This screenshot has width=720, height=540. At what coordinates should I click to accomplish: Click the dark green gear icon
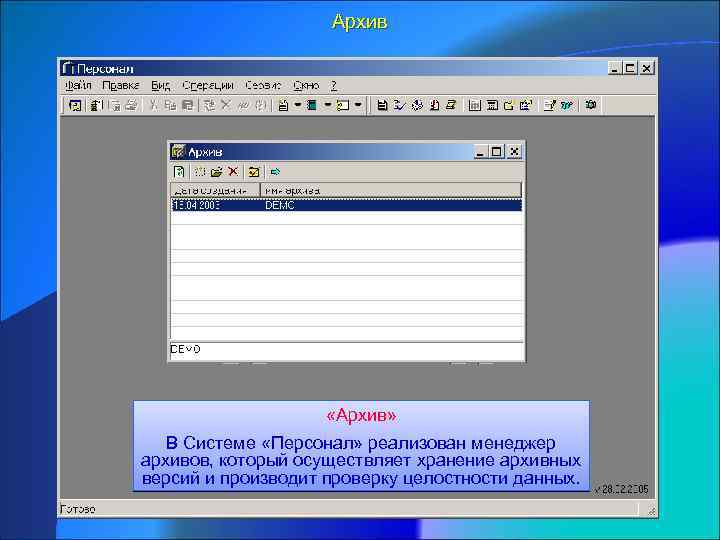591,106
